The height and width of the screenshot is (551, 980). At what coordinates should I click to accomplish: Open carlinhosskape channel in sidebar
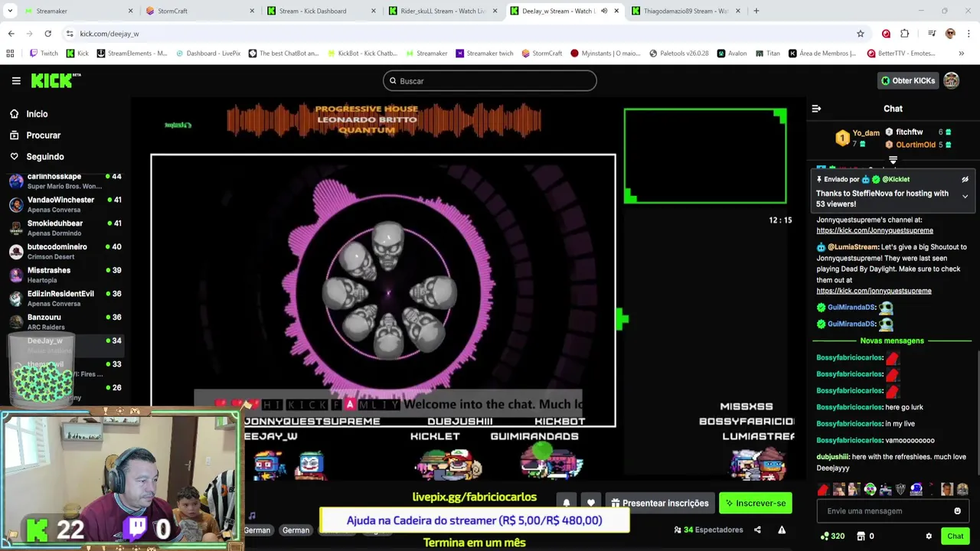click(66, 181)
